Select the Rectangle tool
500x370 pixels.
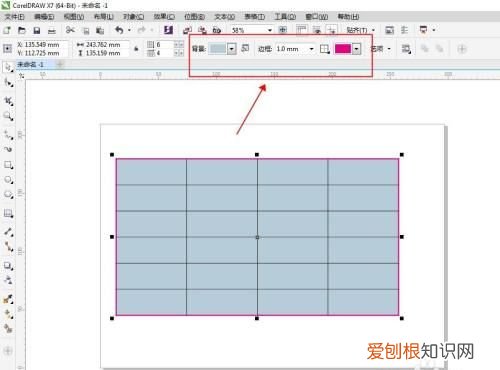click(8, 165)
